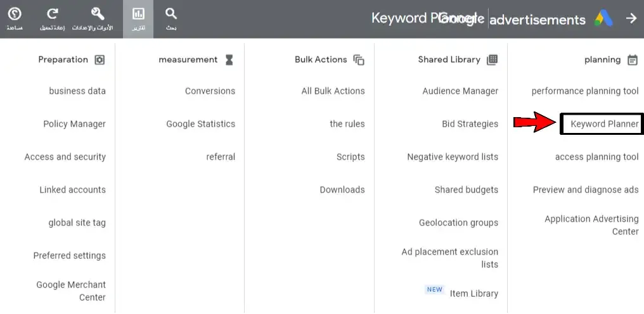Click the measurement column heading
The height and width of the screenshot is (314, 644).
(x=188, y=60)
